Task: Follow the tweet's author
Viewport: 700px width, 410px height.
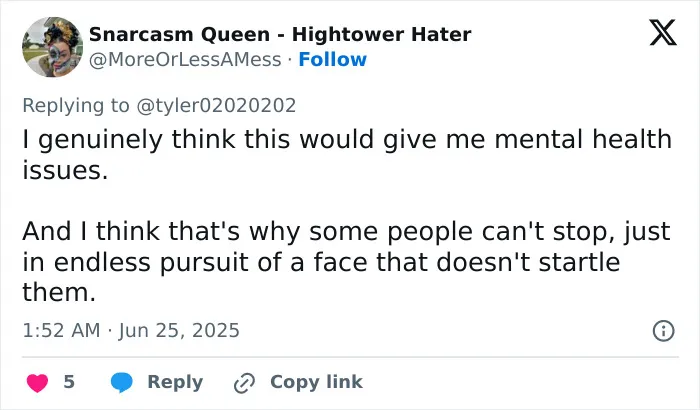Action: (333, 59)
